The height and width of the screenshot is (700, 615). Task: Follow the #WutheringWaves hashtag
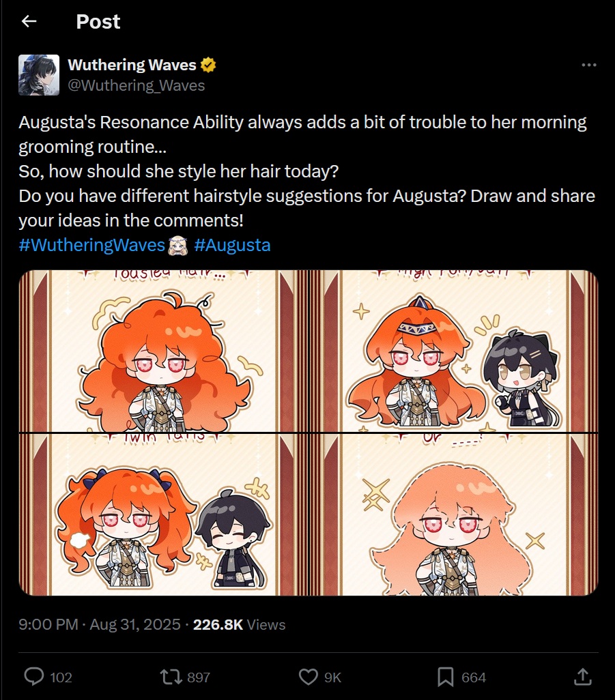[92, 245]
